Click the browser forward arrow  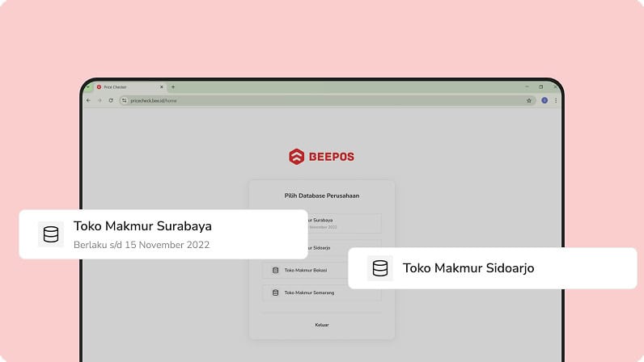pos(100,100)
